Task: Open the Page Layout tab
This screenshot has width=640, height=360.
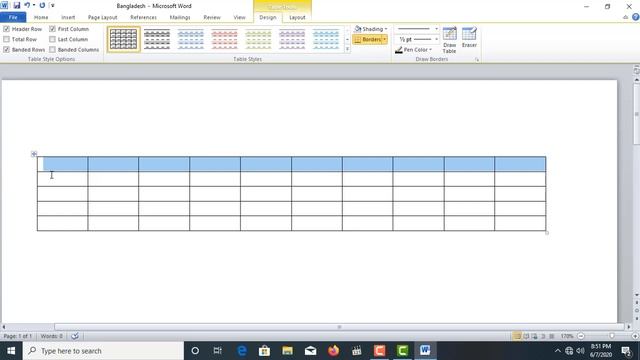Action: [102, 18]
